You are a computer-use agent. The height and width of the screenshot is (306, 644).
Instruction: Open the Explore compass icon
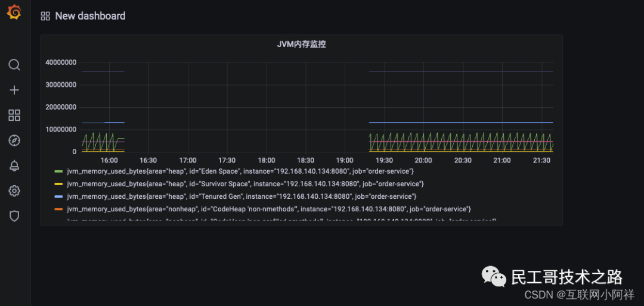tap(14, 140)
